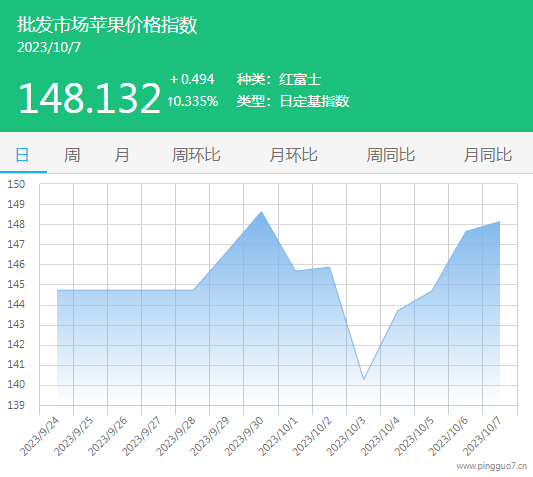The height and width of the screenshot is (477, 533).
Task: Click the www.pingguo7.cn link
Action: point(492,466)
